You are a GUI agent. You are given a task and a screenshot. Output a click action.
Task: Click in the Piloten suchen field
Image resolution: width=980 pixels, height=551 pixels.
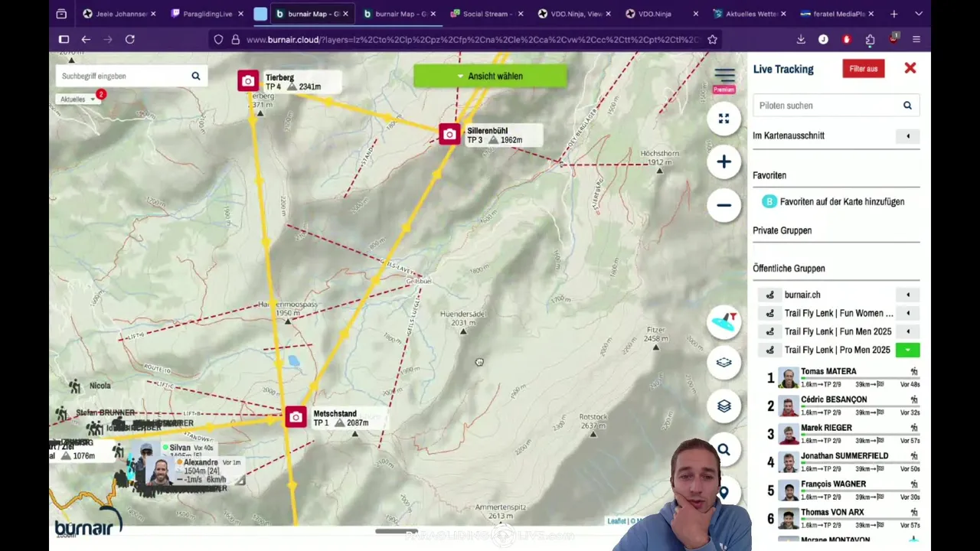pos(836,106)
